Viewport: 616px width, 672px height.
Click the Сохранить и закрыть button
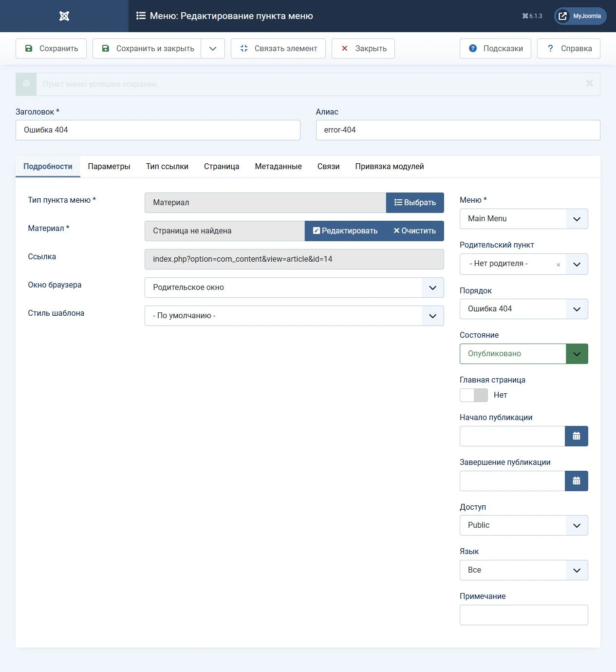pos(147,48)
